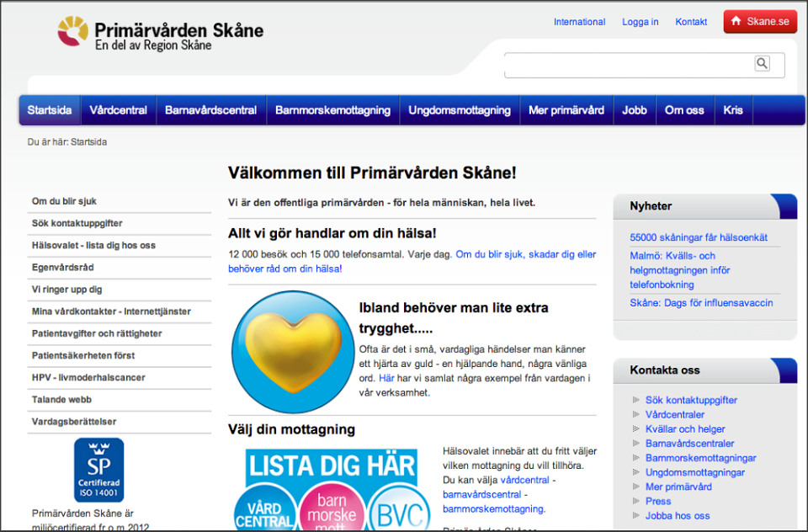Open news 'Skåne: Dags för influensavaccin'
Screen dimensions: 808x532
click(701, 302)
